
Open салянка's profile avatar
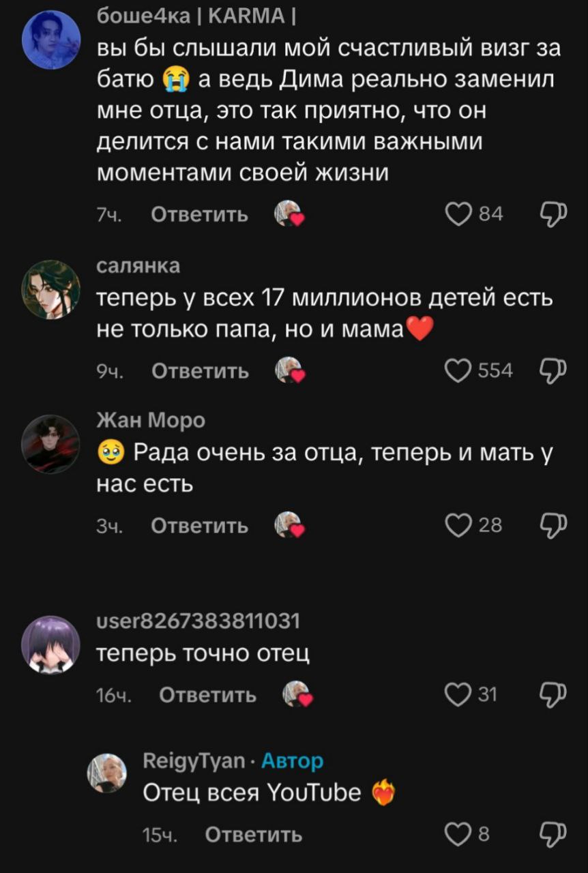pyautogui.click(x=51, y=289)
